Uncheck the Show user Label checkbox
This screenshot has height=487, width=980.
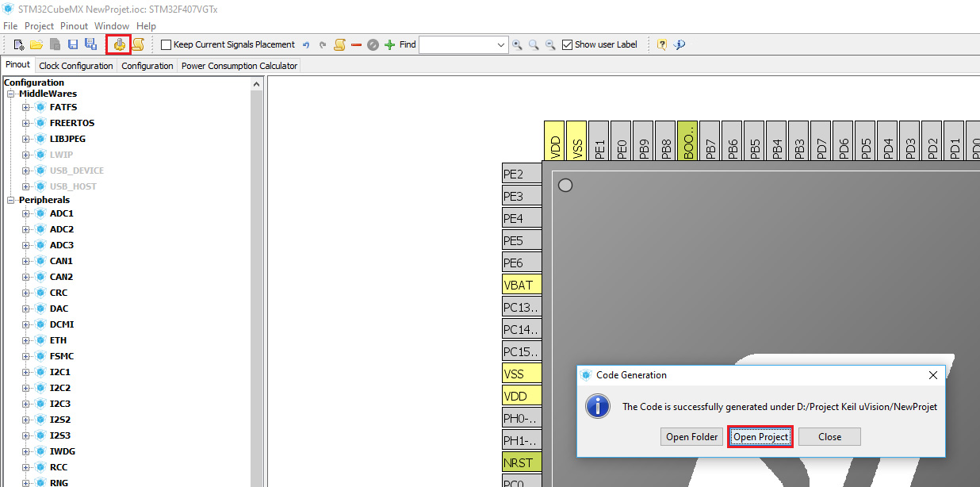tap(567, 44)
